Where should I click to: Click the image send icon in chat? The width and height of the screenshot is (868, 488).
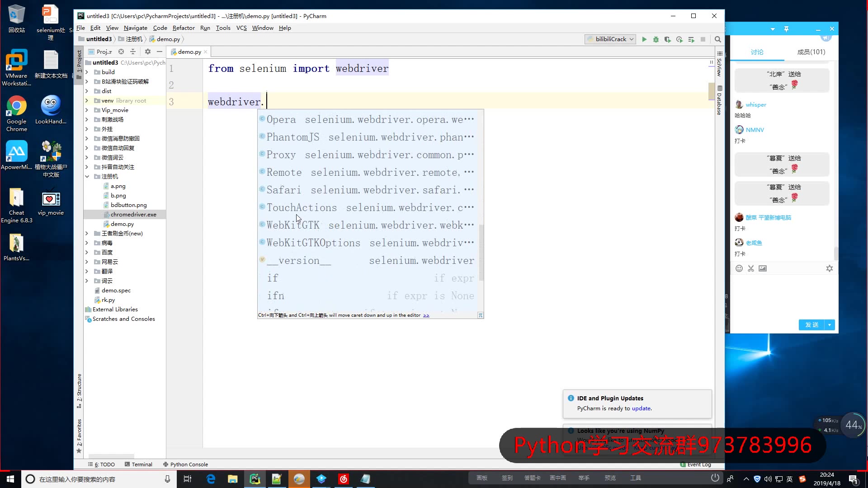763,268
